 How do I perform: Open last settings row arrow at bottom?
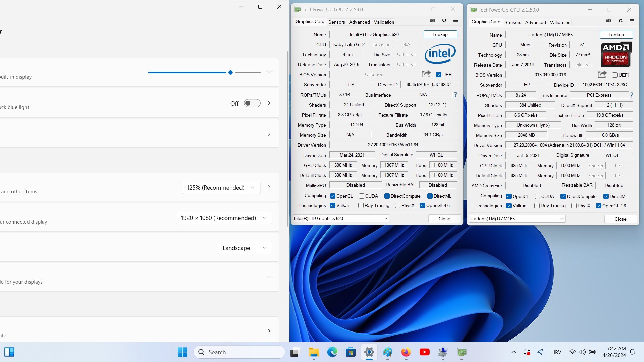pos(269,331)
